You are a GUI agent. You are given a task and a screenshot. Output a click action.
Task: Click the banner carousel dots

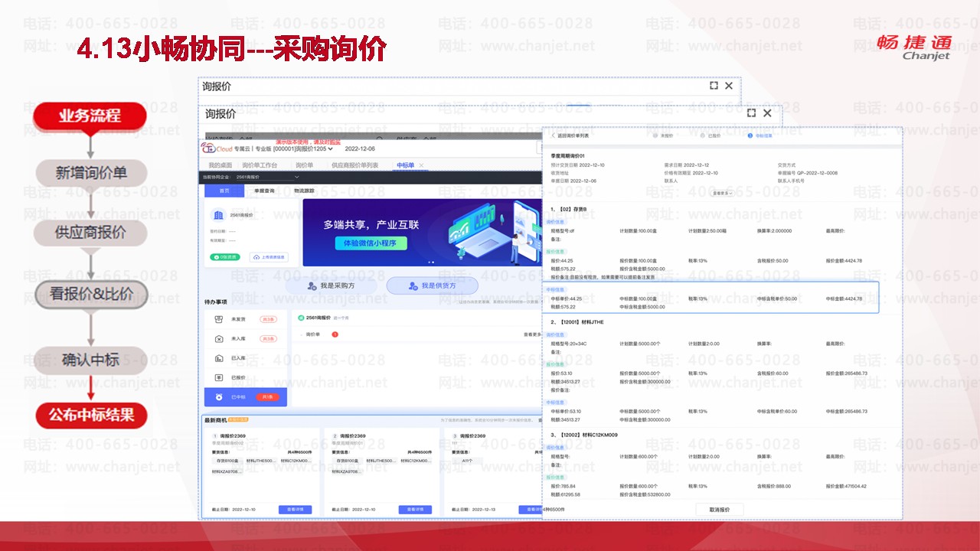coord(430,262)
